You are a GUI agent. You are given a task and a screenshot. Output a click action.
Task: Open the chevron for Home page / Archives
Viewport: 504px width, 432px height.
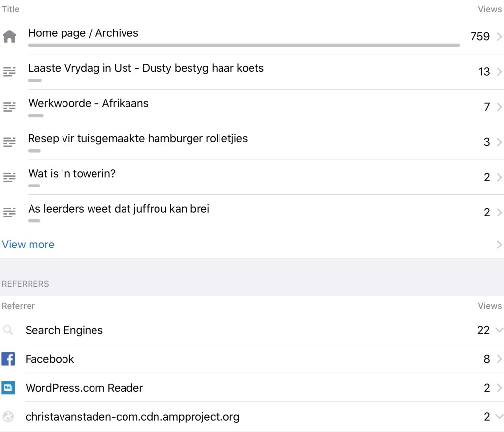point(499,36)
